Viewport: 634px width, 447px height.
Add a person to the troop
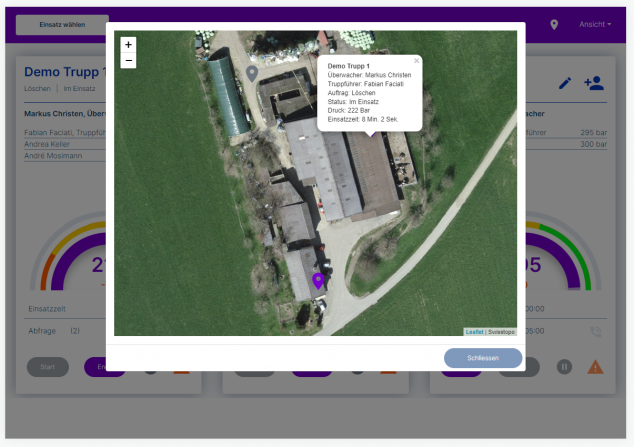(594, 83)
